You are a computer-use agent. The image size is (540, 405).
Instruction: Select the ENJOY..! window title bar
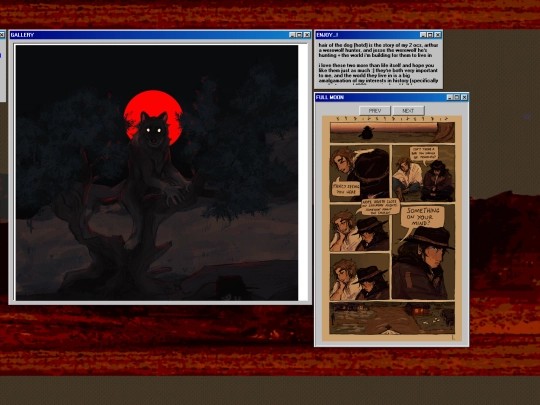(378, 35)
